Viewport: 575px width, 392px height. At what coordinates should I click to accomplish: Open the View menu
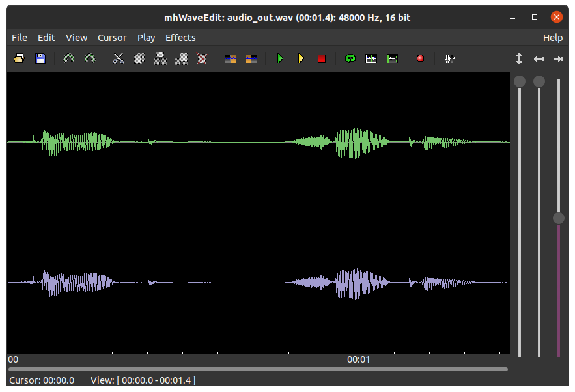(76, 38)
